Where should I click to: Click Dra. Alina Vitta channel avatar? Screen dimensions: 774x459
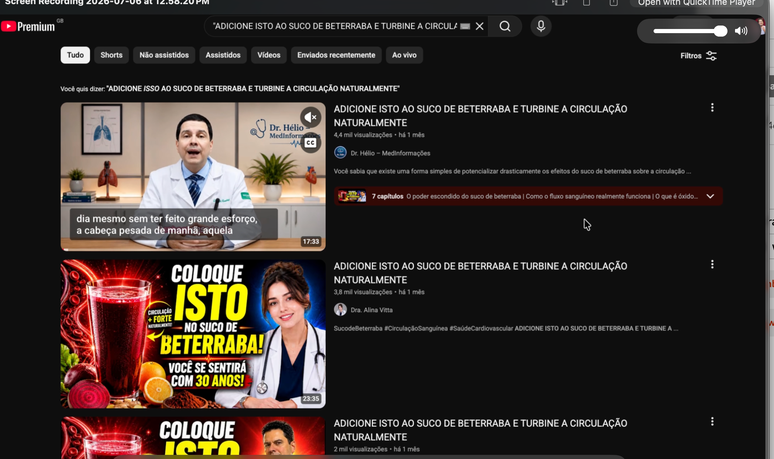click(x=340, y=310)
